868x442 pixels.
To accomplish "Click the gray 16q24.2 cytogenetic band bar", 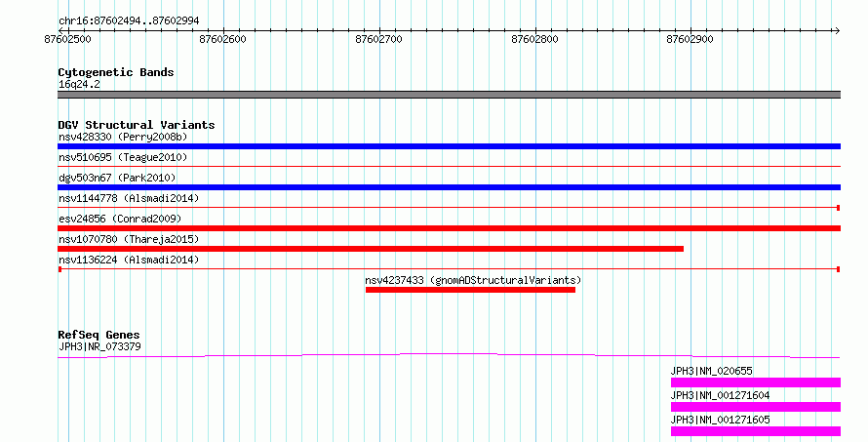I will [x=449, y=95].
